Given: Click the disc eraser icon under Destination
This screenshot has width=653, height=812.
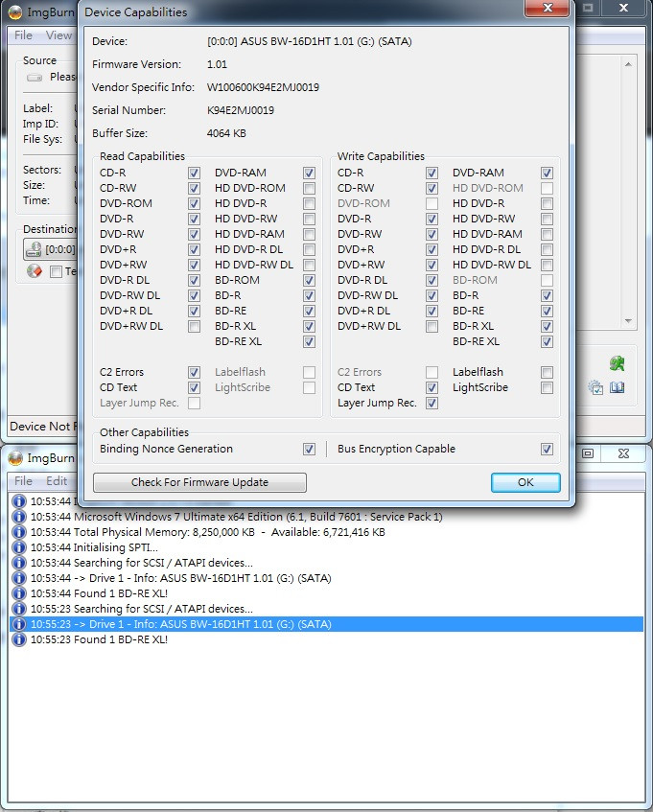Looking at the screenshot, I should click(x=35, y=271).
